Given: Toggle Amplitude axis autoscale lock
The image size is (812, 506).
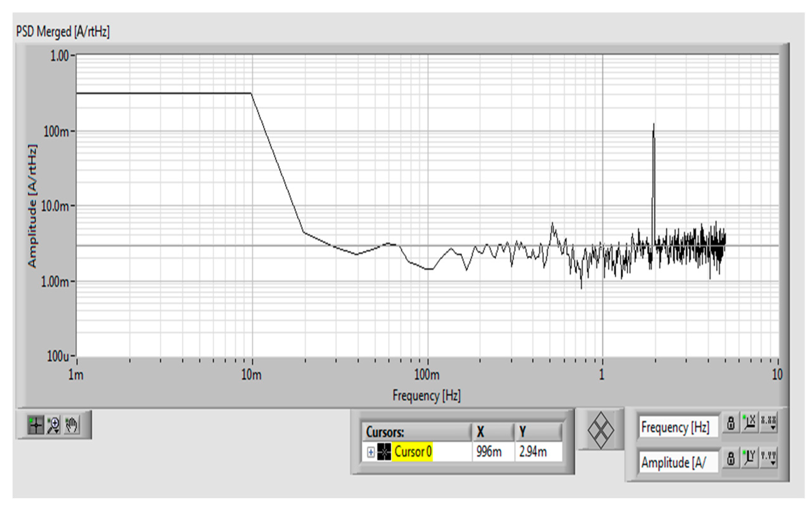Looking at the screenshot, I should click(x=731, y=459).
